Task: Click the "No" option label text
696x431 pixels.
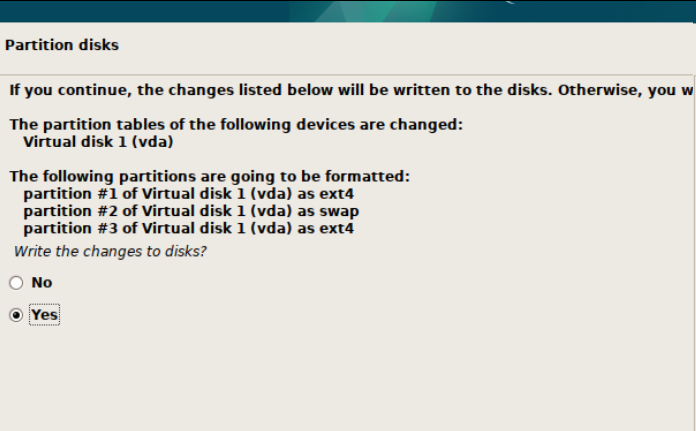Action: pos(41,283)
